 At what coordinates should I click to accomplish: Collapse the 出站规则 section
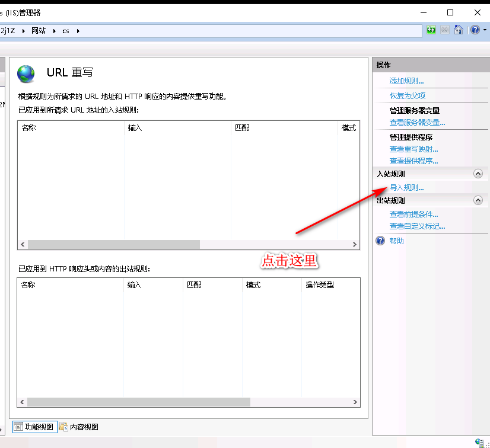pos(478,200)
